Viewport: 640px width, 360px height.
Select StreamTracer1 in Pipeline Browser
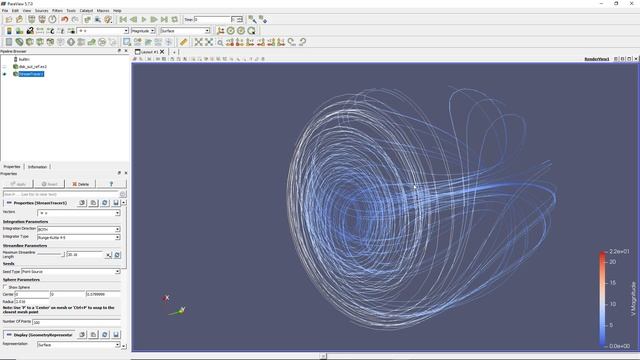31,74
